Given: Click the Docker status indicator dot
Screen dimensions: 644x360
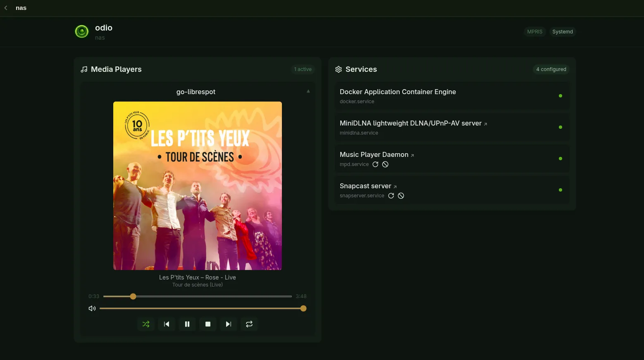Looking at the screenshot, I should click(561, 96).
